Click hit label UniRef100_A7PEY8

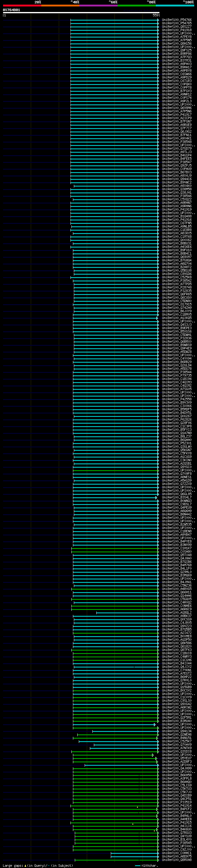[176, 37]
